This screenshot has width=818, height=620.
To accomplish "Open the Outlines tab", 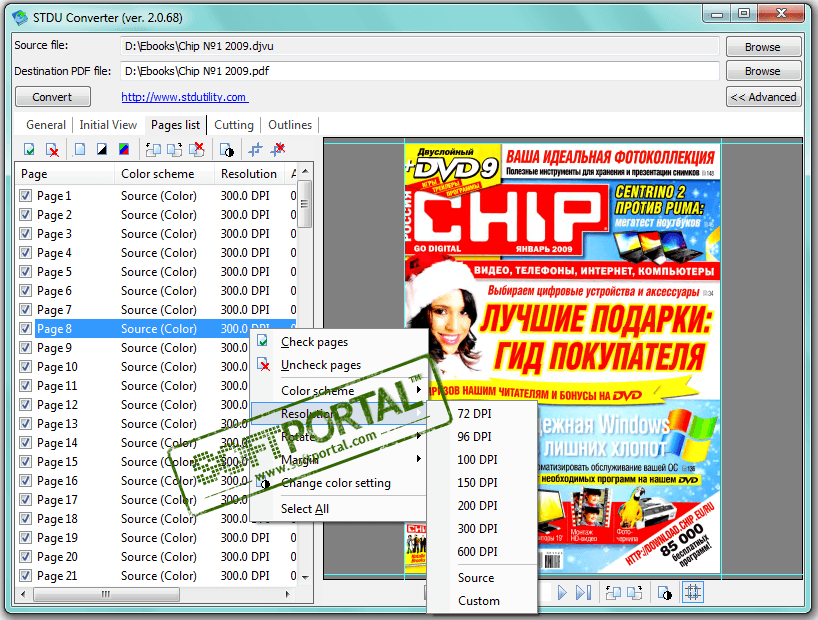I will (290, 125).
